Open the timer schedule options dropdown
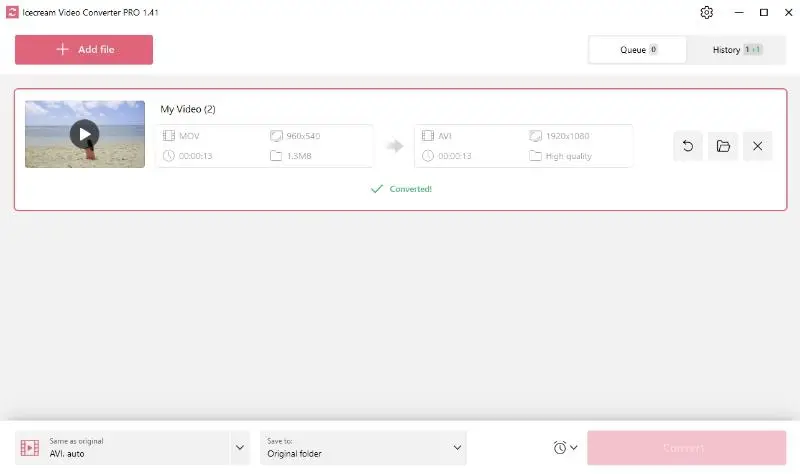 point(565,447)
